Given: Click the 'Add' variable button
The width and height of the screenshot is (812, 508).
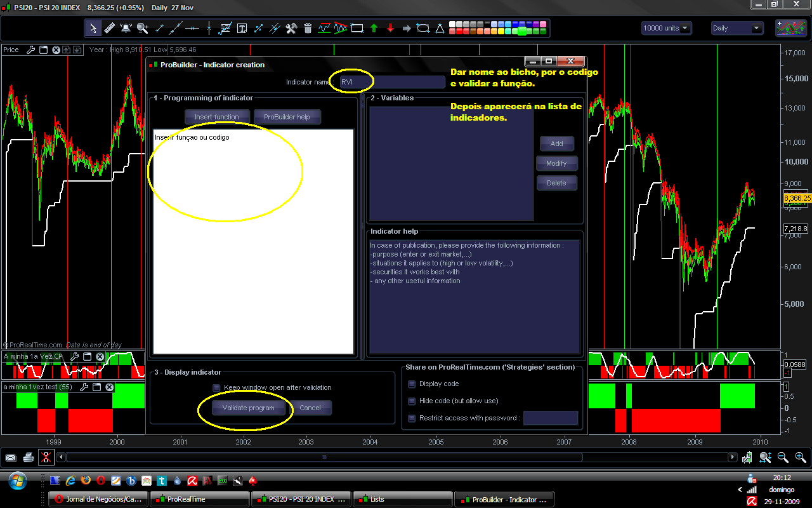Looking at the screenshot, I should pyautogui.click(x=557, y=144).
